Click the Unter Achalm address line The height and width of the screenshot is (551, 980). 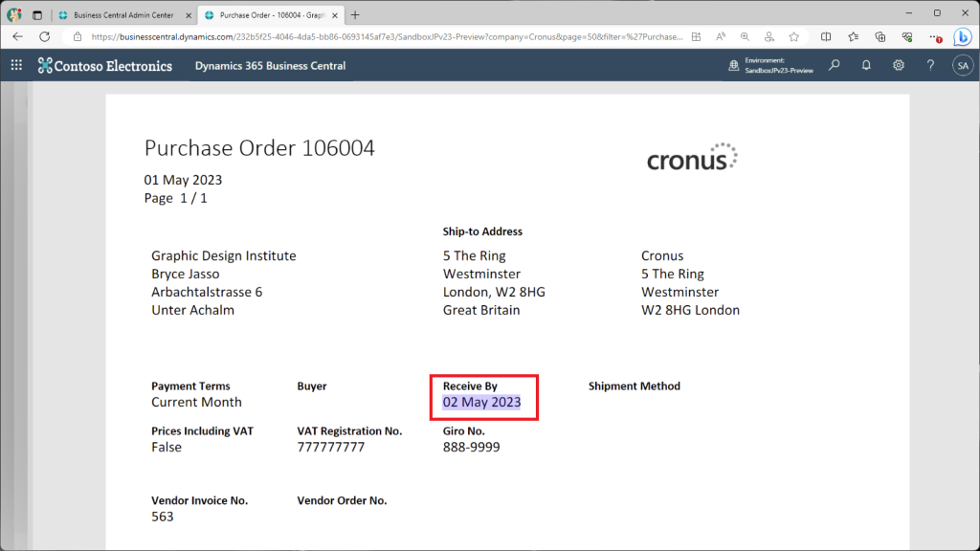pyautogui.click(x=192, y=310)
